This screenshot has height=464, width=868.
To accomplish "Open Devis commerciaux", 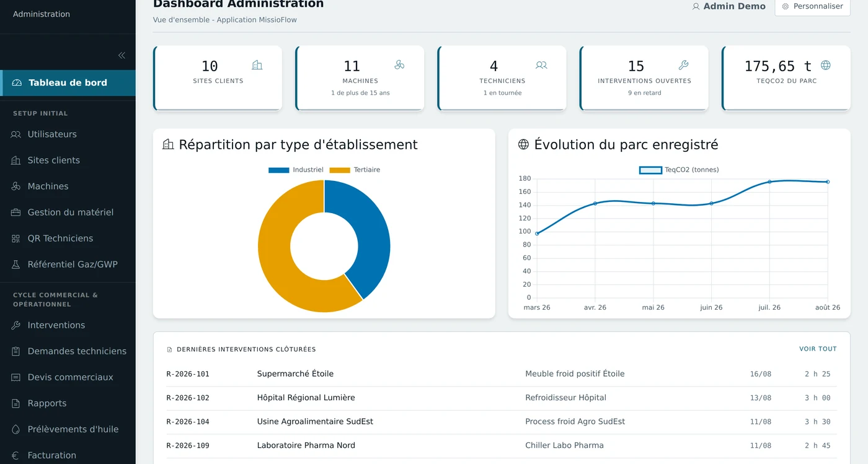I will pos(68,377).
